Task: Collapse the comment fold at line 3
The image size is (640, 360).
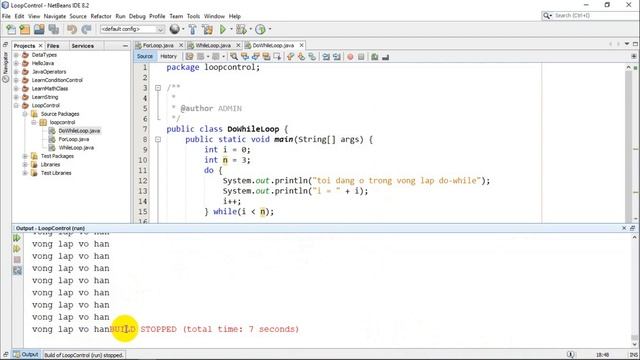Action: pos(158,88)
